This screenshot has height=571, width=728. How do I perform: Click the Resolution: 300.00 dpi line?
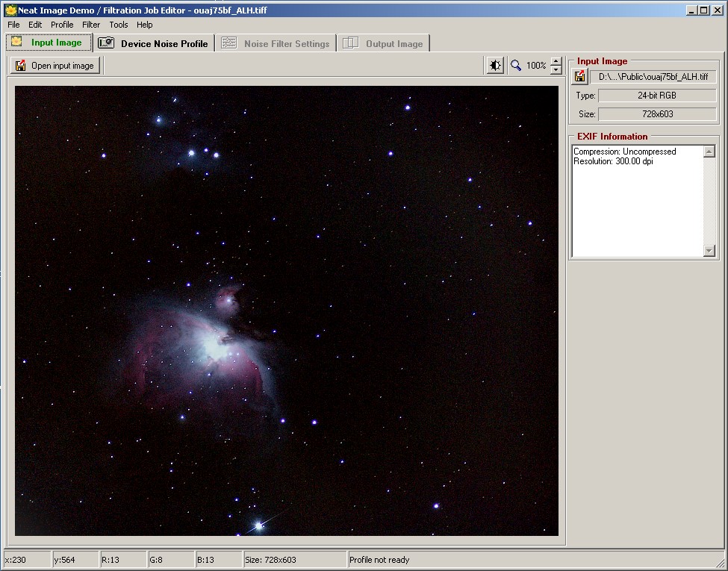(613, 161)
